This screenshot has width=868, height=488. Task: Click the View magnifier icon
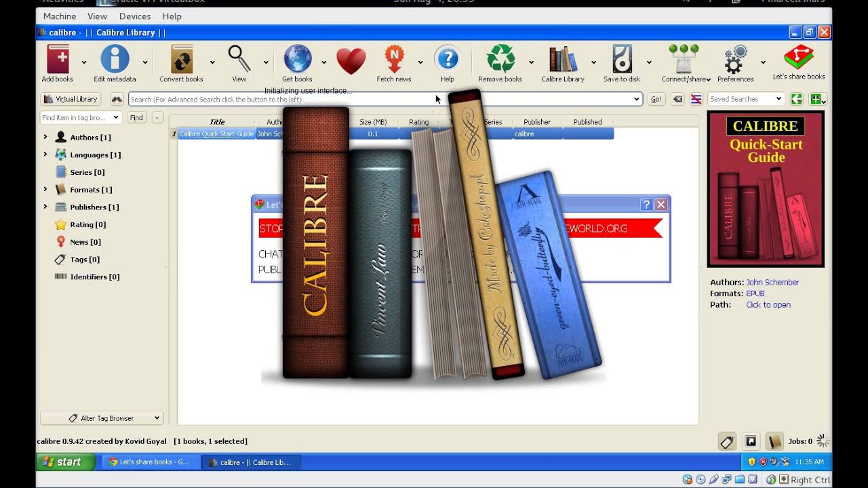pos(239,60)
